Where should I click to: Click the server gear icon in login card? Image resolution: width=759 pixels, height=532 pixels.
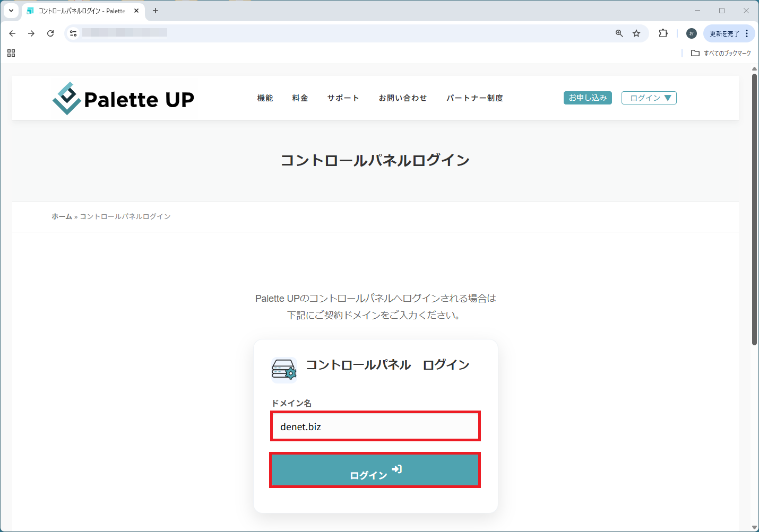click(x=284, y=370)
